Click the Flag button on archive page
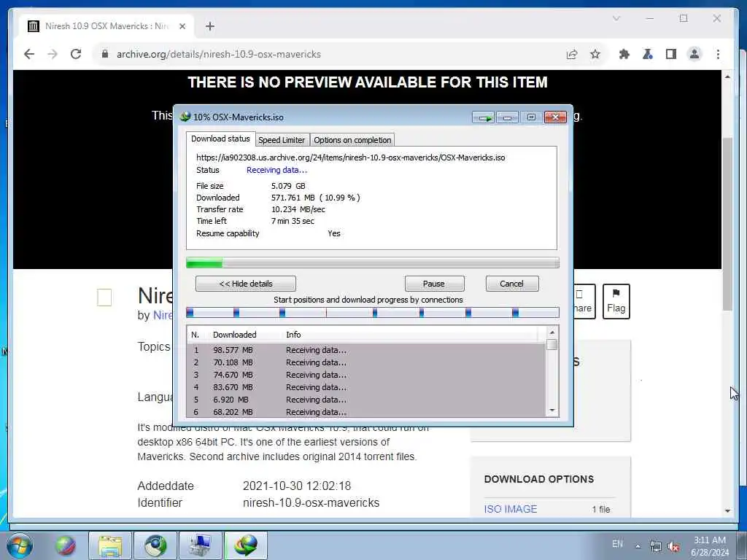The height and width of the screenshot is (560, 747). click(616, 301)
